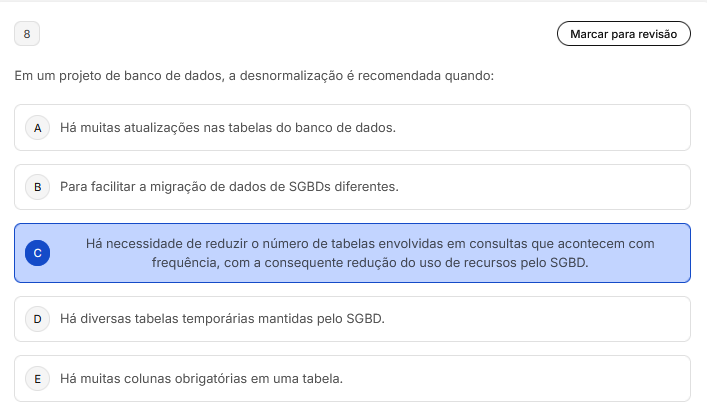Choose answer 'Há muitas atualizações nas tabelas'
Viewport: 707px width, 415px height.
coord(228,128)
